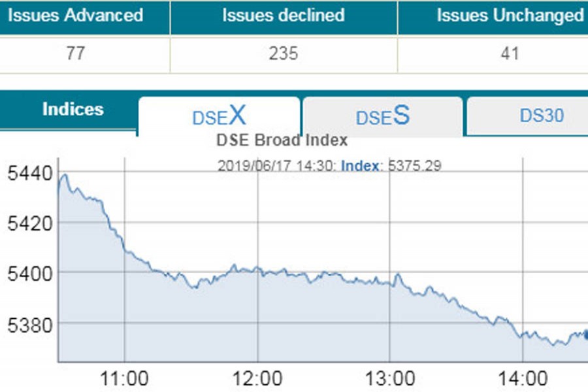Open the DSES index tab
The height and width of the screenshot is (392, 588).
coord(382,117)
